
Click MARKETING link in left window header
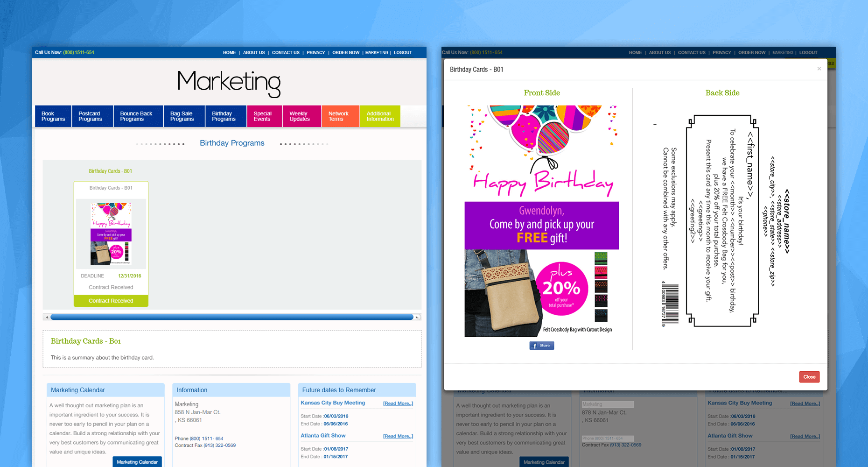pyautogui.click(x=377, y=53)
